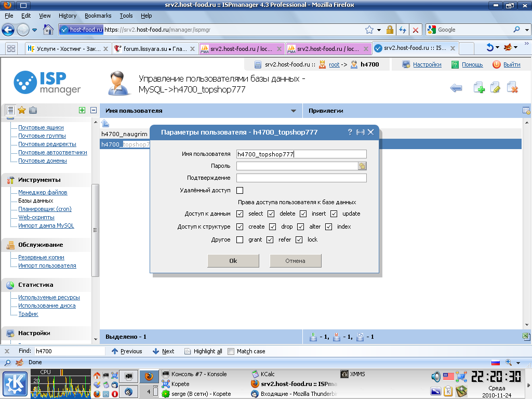Open the back/forward history dropdown arrow
Screen dimensions: 532x399
[34, 30]
